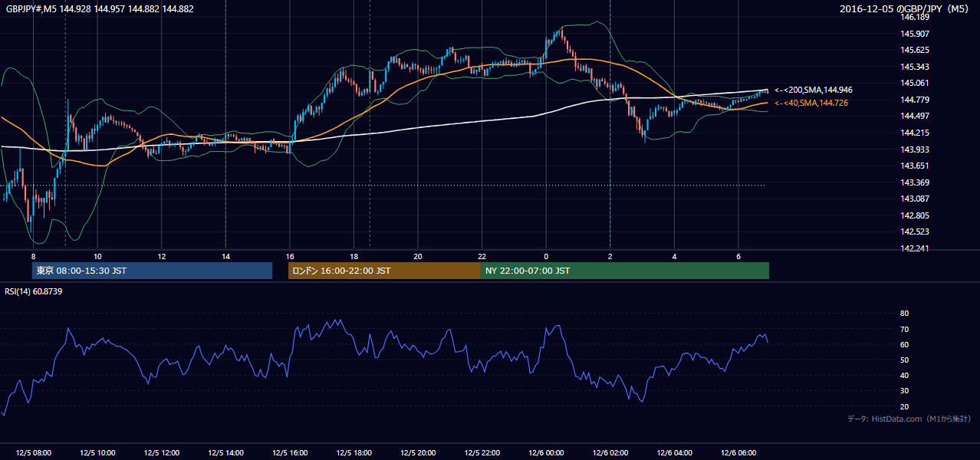Click price axis value 146.189

coord(914,17)
